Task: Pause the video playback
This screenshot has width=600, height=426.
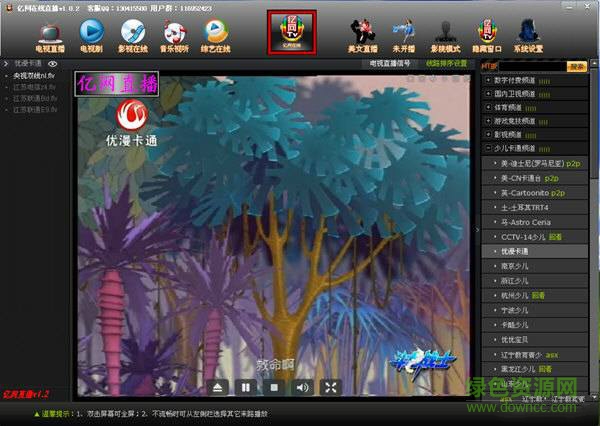Action: pos(246,387)
